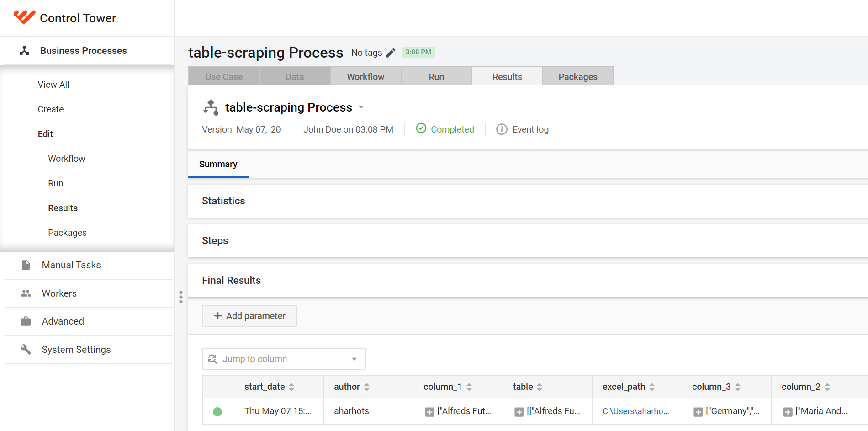
Task: Click the process workflow icon beside title
Action: click(211, 107)
